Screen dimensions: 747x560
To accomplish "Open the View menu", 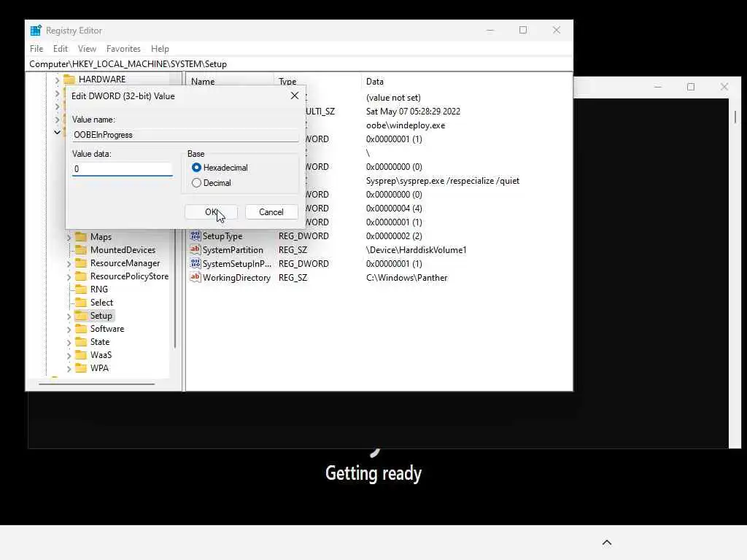I will coord(87,49).
